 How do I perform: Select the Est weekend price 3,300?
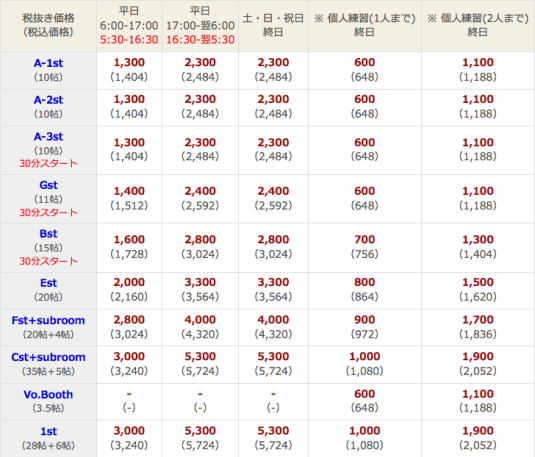(x=273, y=282)
